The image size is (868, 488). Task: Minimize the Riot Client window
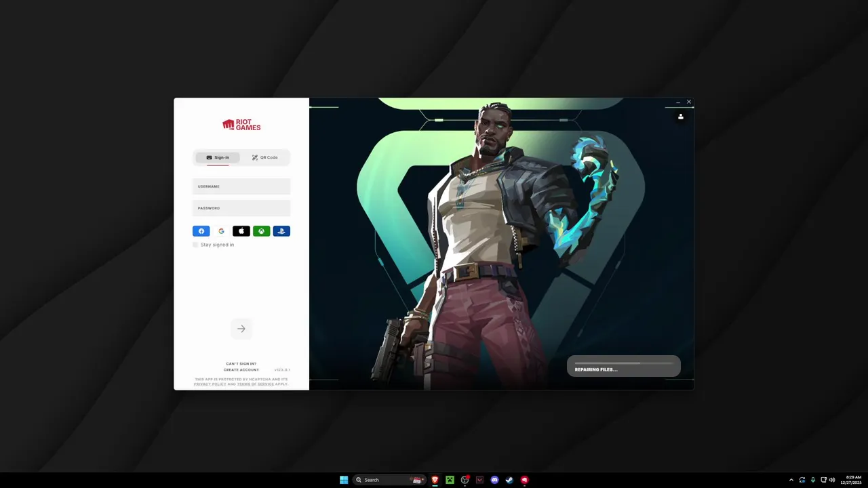[678, 102]
